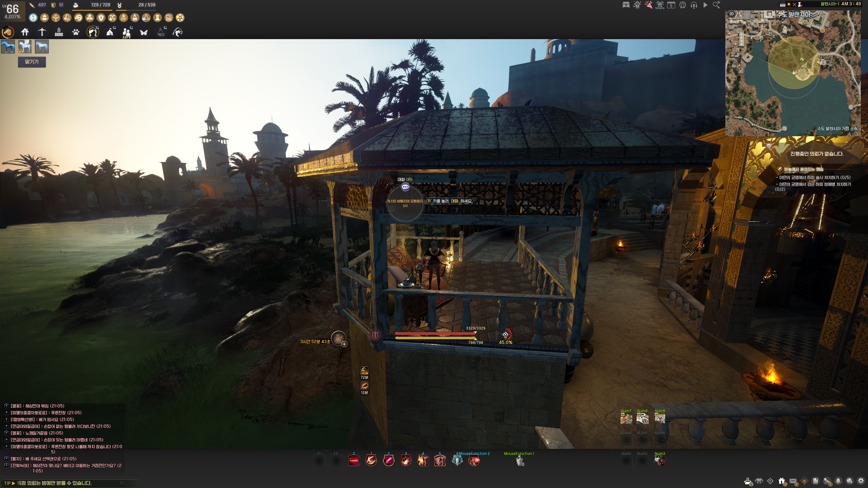The height and width of the screenshot is (488, 868).
Task: Open the settings gear icon bottom right
Action: pyautogui.click(x=861, y=481)
